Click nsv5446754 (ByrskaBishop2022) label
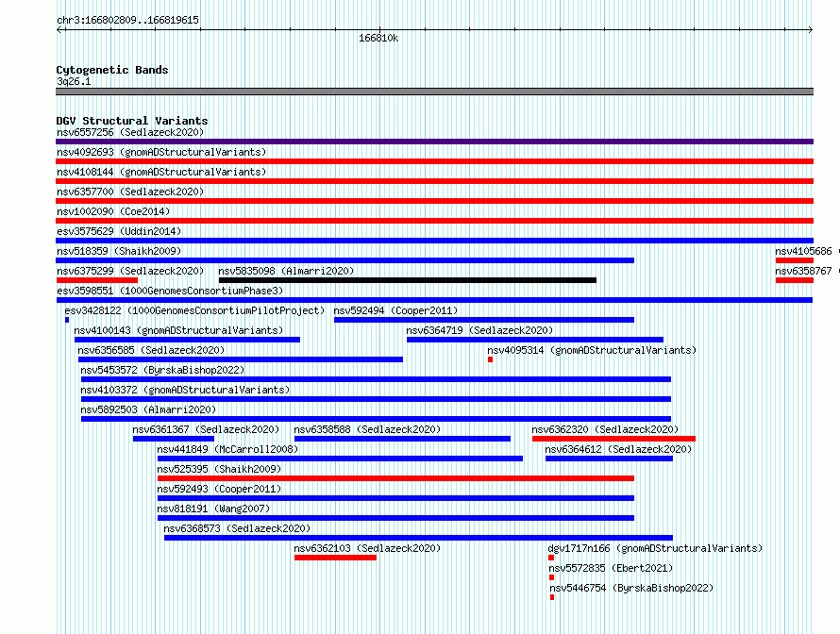 click(631, 588)
